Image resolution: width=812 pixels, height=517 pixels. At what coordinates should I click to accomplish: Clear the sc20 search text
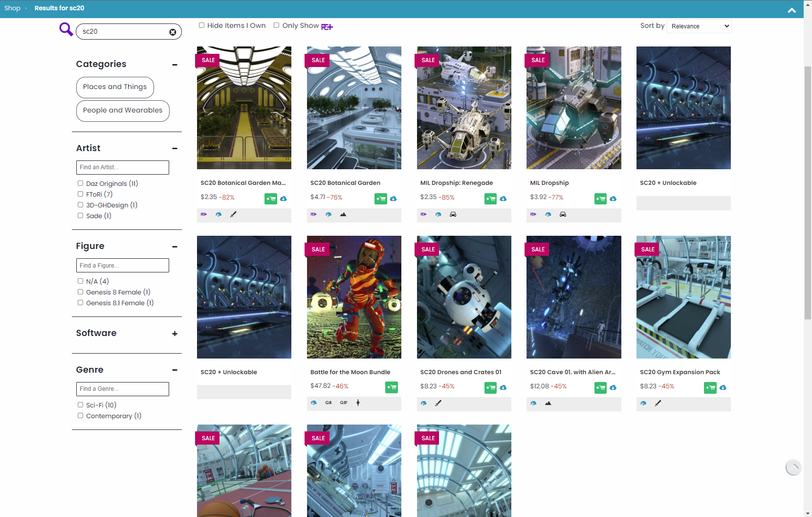pos(173,32)
